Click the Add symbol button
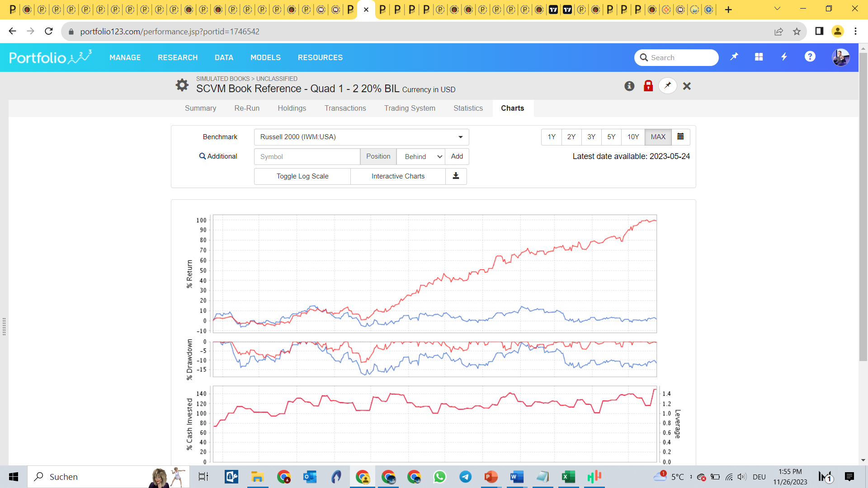Image resolution: width=868 pixels, height=488 pixels. 457,156
